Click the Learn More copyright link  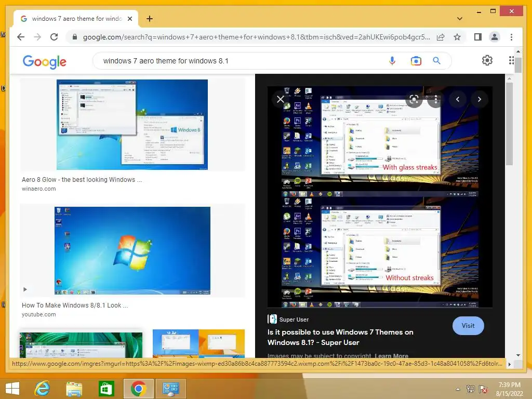coord(391,356)
